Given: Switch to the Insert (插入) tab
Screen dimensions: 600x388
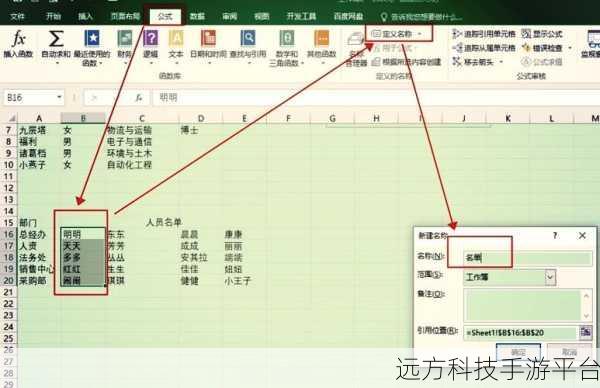Looking at the screenshot, I should pyautogui.click(x=85, y=16).
